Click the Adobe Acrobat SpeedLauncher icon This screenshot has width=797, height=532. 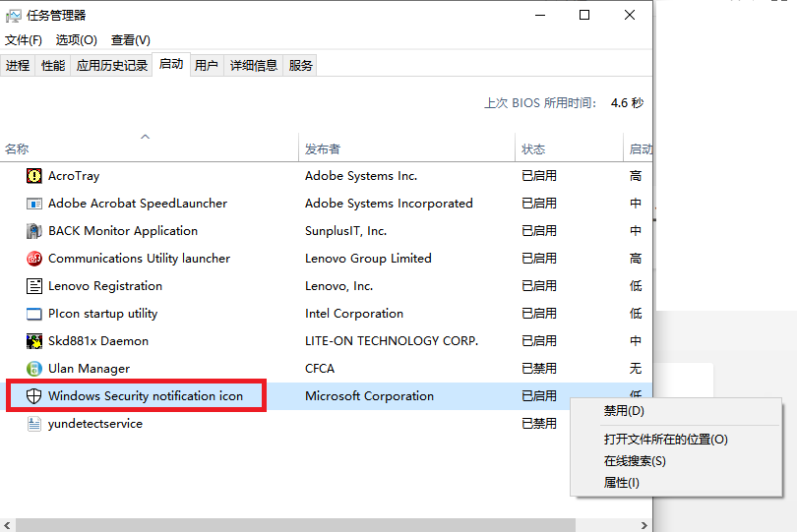click(x=34, y=204)
